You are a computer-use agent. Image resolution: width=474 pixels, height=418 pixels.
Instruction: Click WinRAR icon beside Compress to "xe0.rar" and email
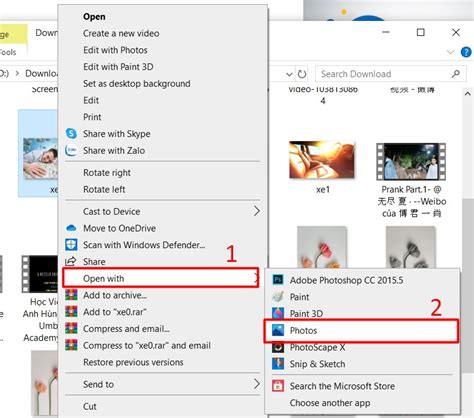pos(71,345)
